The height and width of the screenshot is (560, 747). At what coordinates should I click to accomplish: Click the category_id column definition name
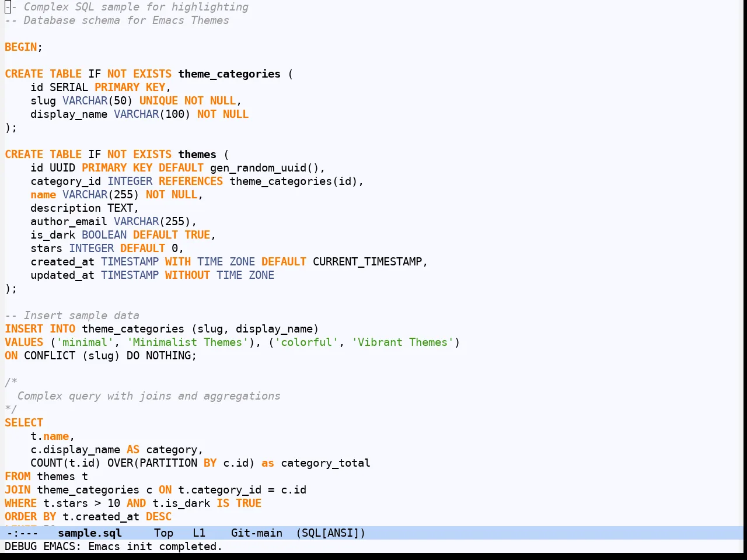click(65, 181)
